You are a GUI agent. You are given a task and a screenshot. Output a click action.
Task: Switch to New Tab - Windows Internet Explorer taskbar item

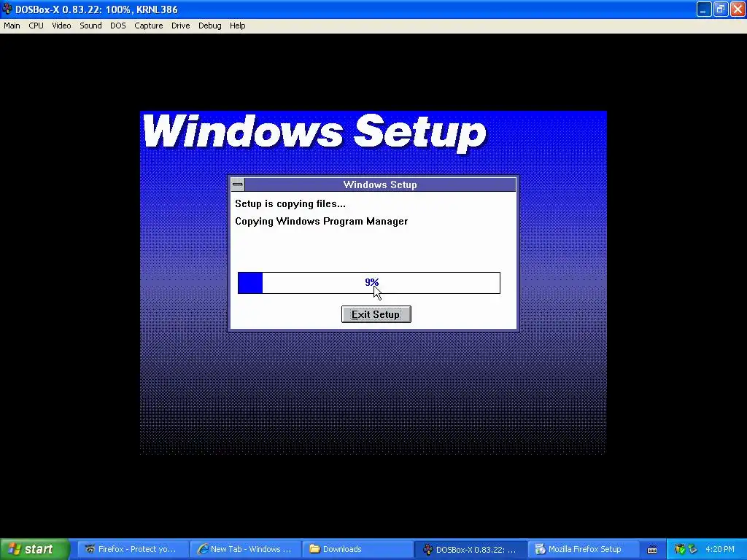point(245,549)
